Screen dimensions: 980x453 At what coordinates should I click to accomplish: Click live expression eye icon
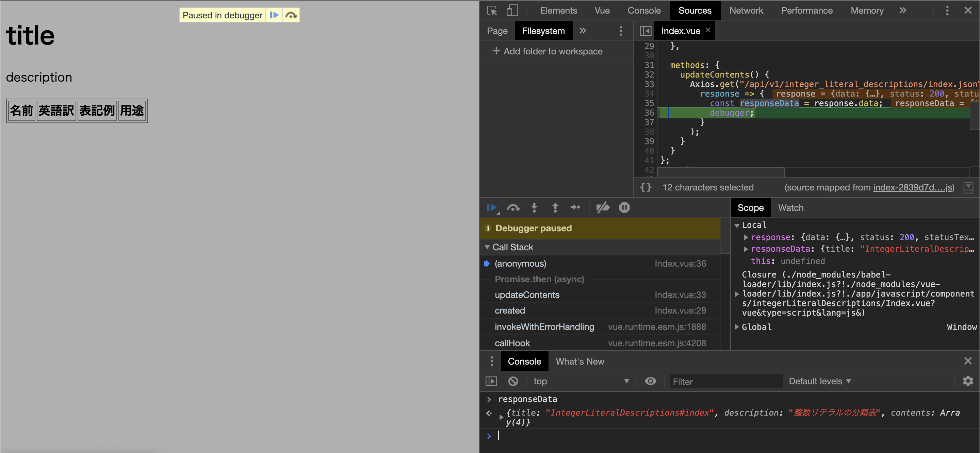tap(650, 381)
